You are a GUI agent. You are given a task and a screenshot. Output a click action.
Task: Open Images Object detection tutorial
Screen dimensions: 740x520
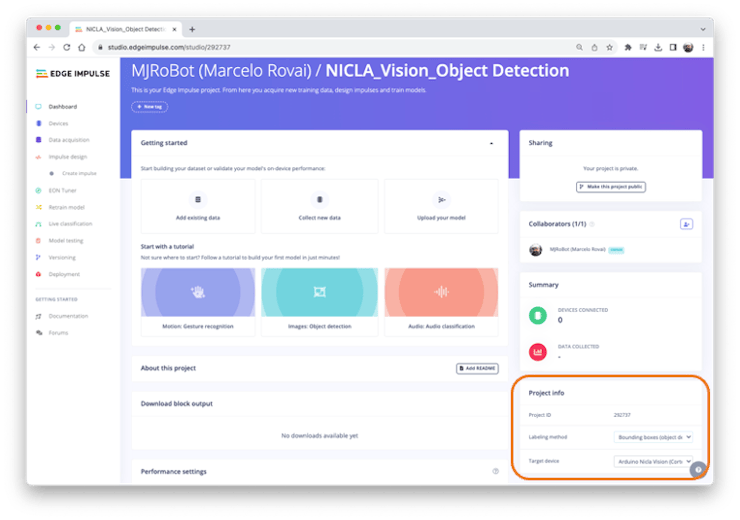[x=320, y=302]
